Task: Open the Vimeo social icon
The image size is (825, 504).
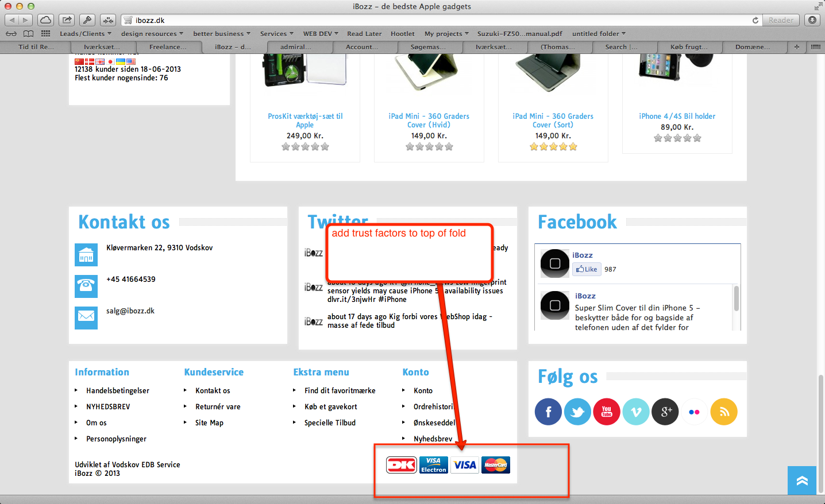Action: (x=636, y=412)
